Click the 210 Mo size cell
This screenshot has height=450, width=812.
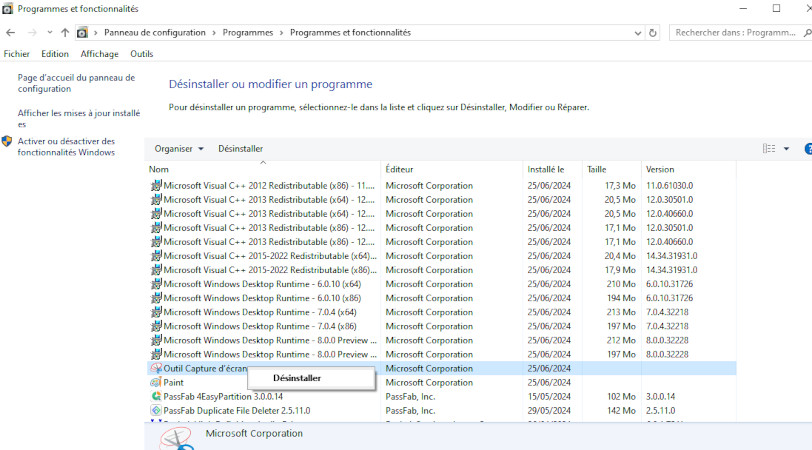(x=621, y=284)
